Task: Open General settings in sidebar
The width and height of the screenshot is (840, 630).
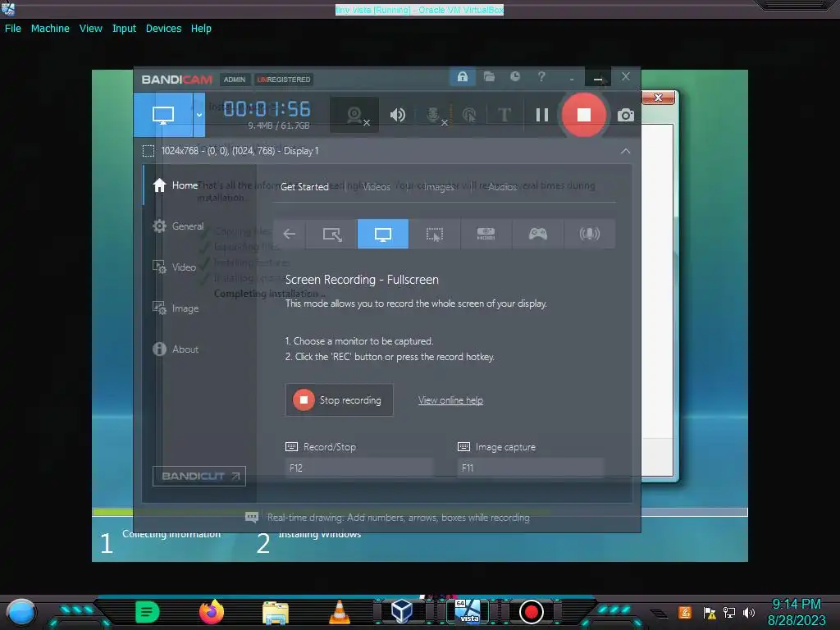Action: pos(178,226)
